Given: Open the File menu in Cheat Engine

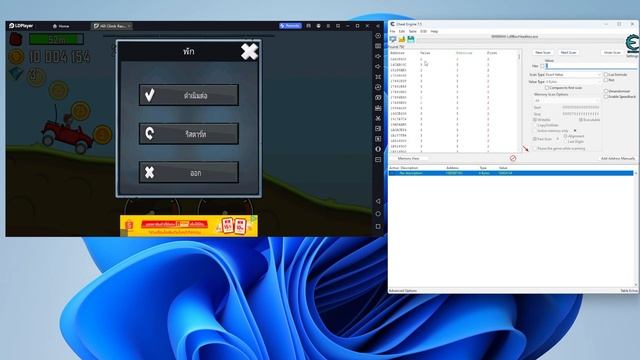Looking at the screenshot, I should [x=392, y=31].
